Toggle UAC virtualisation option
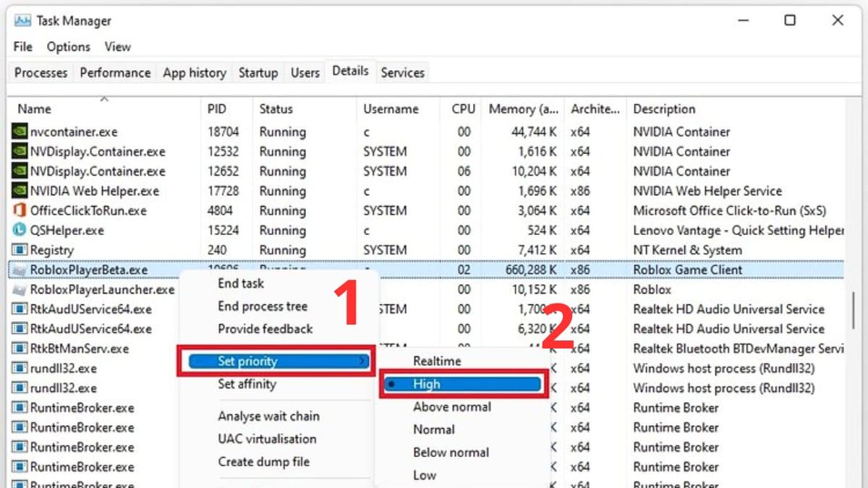Image resolution: width=868 pixels, height=488 pixels. pos(267,439)
